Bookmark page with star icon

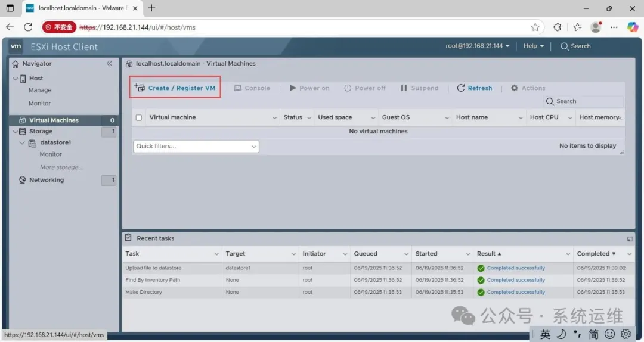[x=535, y=27]
